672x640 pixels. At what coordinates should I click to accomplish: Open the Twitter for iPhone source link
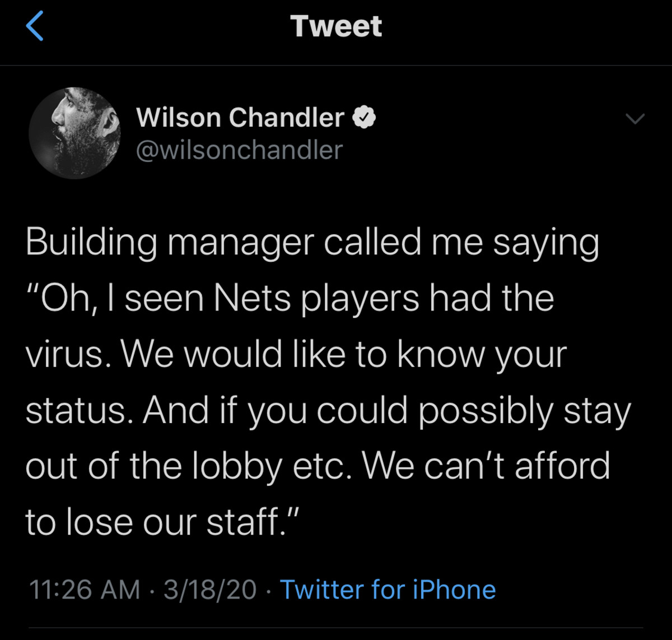tap(388, 590)
